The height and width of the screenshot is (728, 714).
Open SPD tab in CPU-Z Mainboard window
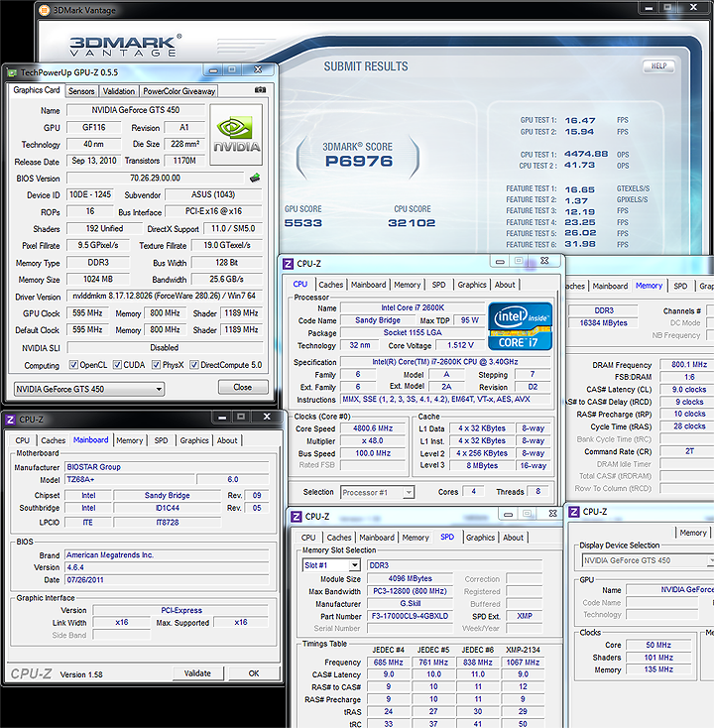161,440
